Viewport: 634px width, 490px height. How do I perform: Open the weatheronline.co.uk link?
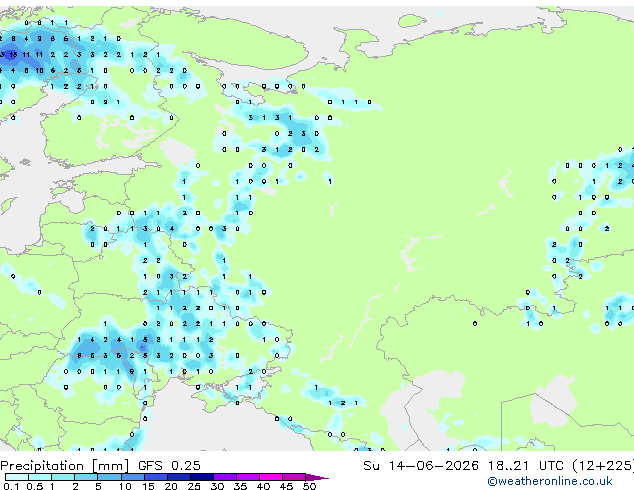pos(550,481)
